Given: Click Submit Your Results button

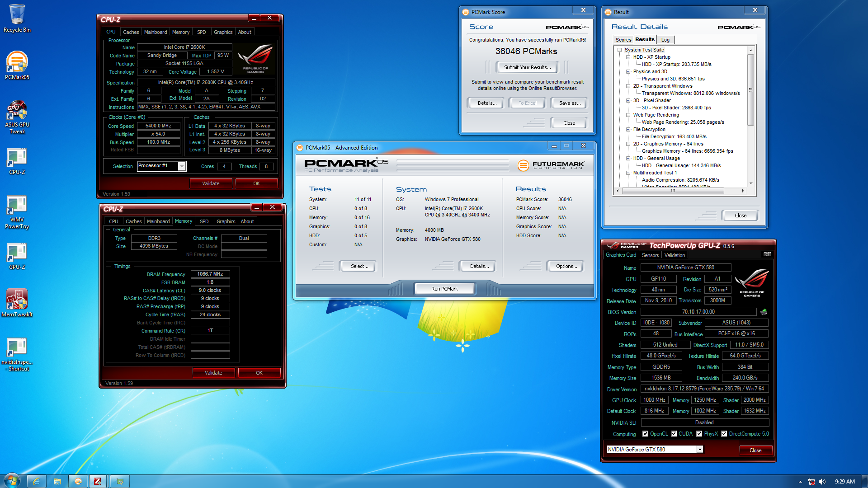Looking at the screenshot, I should tap(527, 67).
